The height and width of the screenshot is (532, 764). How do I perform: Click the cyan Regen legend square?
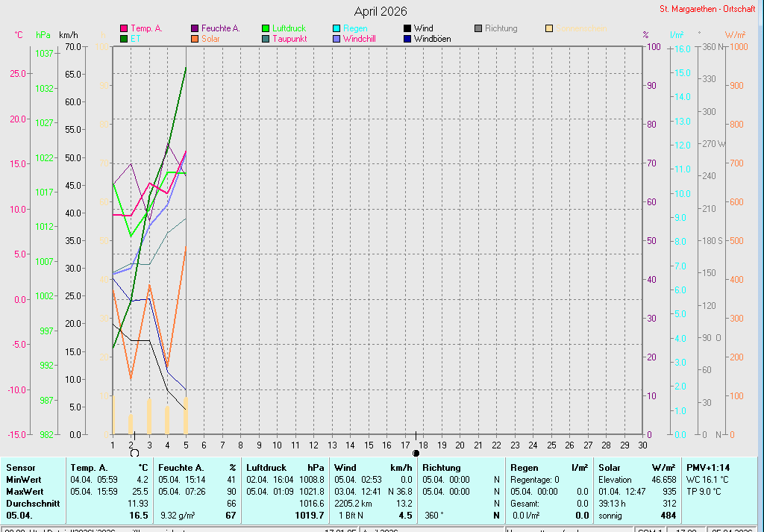336,28
